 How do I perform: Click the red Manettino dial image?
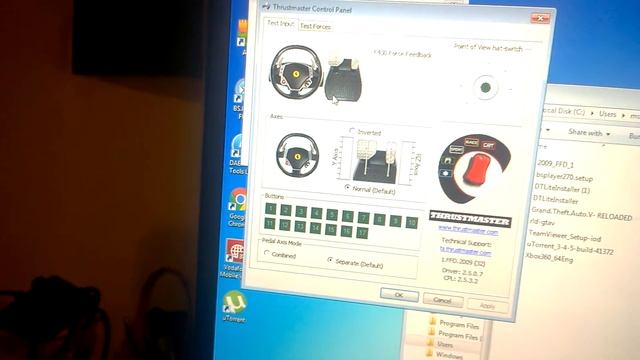(474, 169)
